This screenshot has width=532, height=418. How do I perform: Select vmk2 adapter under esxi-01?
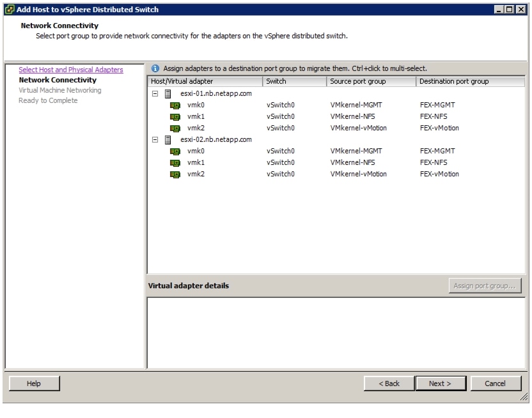coord(196,128)
